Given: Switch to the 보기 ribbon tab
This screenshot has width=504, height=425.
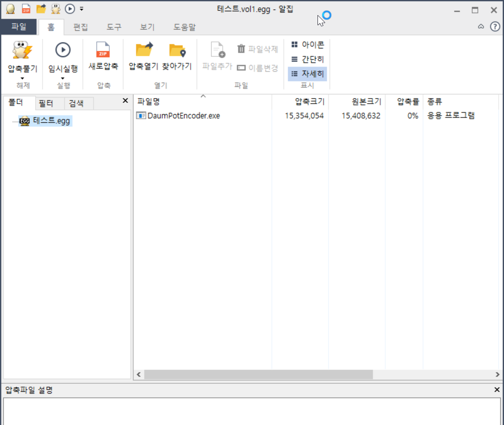Looking at the screenshot, I should click(x=147, y=27).
